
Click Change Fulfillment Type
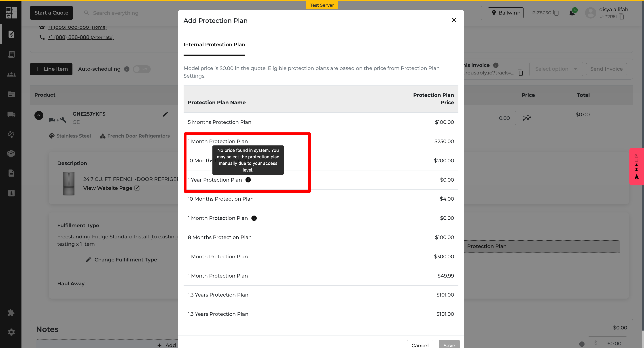tap(121, 259)
